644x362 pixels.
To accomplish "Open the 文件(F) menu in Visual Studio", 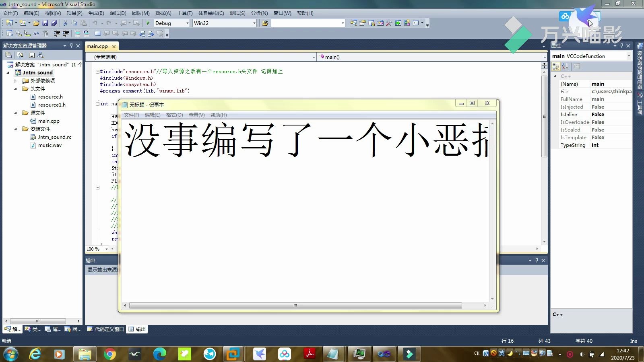I will tap(10, 13).
